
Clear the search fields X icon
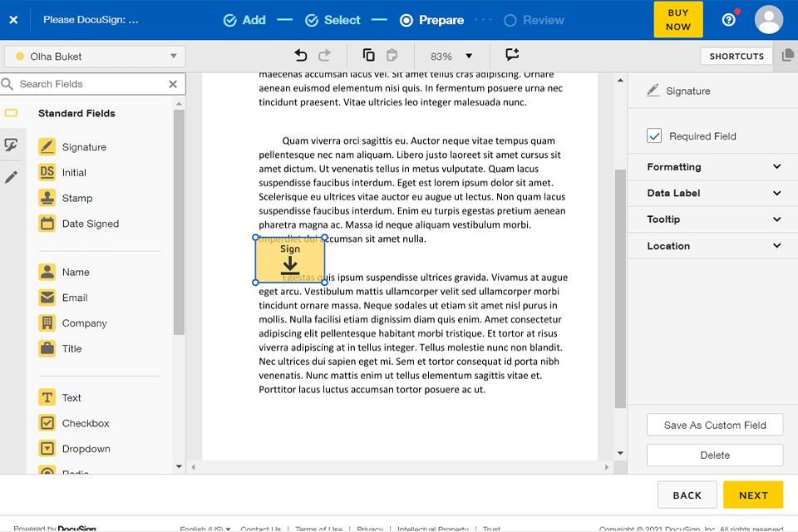173,84
